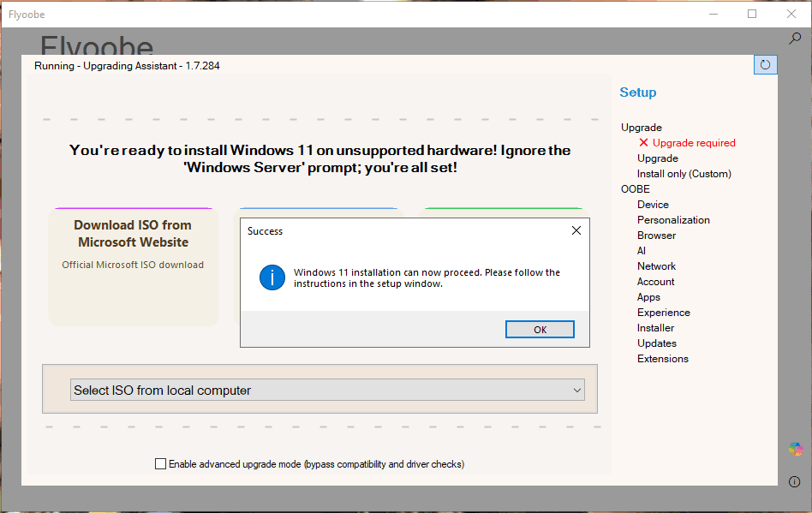Click the Official Microsoft ISO download text

(x=133, y=265)
